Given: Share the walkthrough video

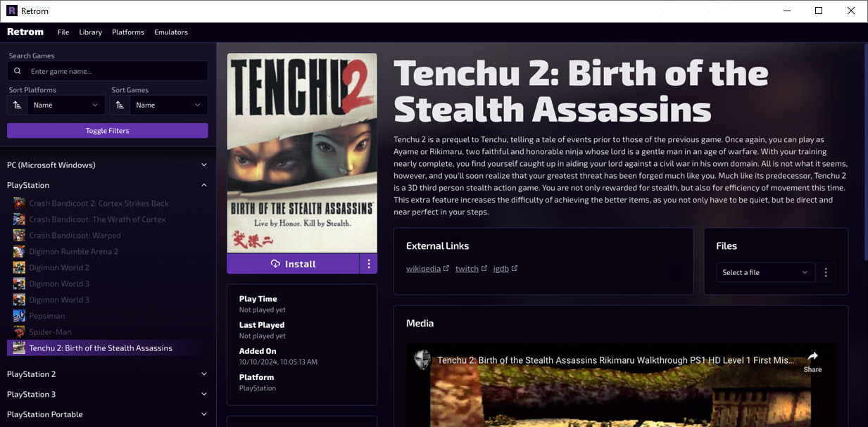Looking at the screenshot, I should 812,362.
